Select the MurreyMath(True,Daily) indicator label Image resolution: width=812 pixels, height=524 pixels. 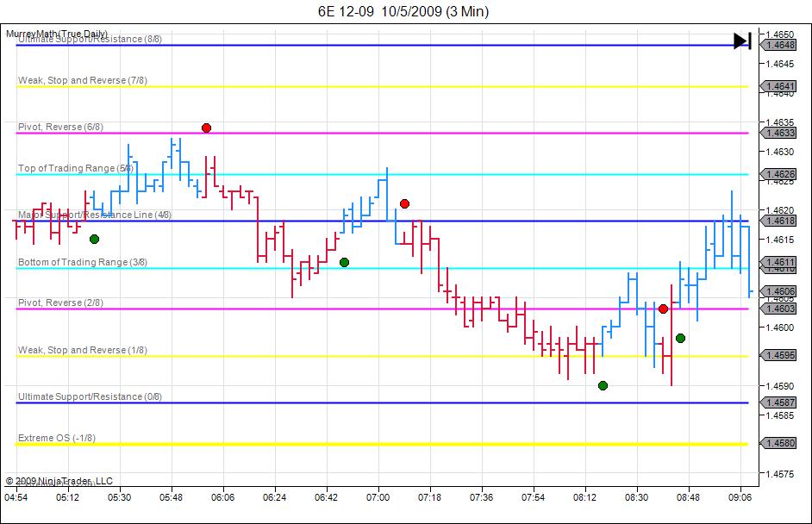point(57,34)
